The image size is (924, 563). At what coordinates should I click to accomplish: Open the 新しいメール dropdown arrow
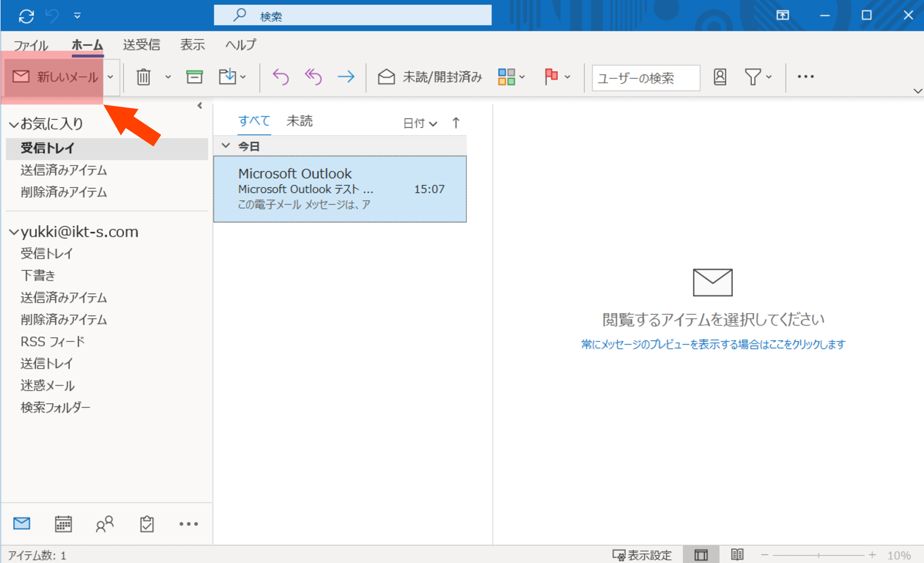coord(110,77)
